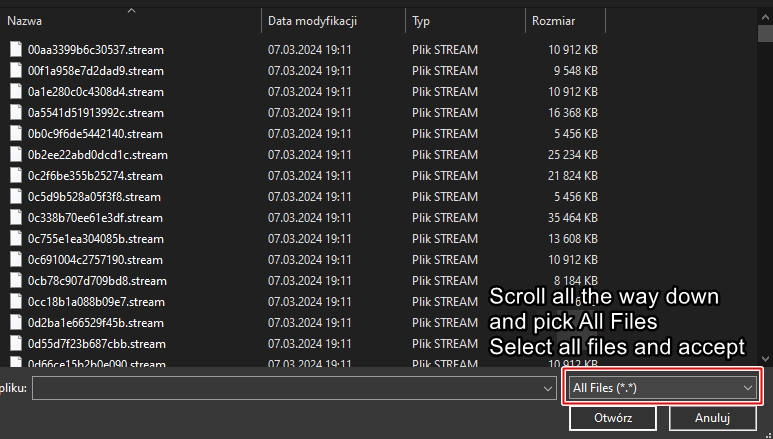Click file icon of 0cc18b1a088b09e7.stream

click(15, 301)
